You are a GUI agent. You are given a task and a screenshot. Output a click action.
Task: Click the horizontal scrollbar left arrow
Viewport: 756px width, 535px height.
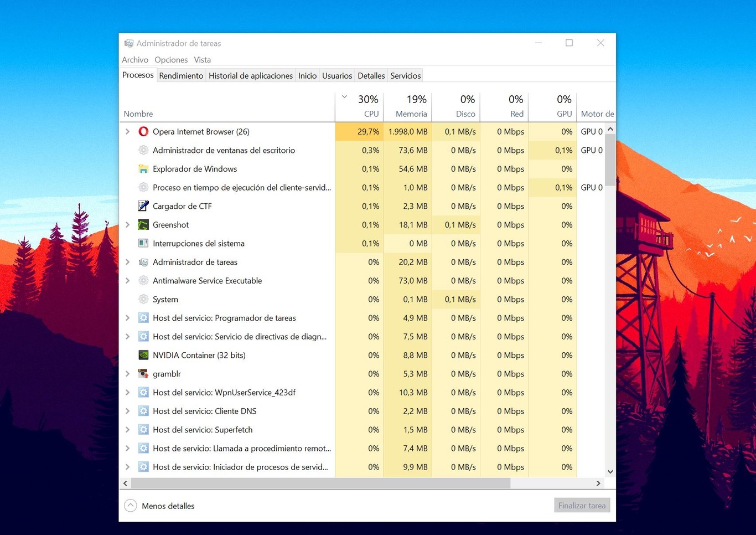click(x=126, y=483)
